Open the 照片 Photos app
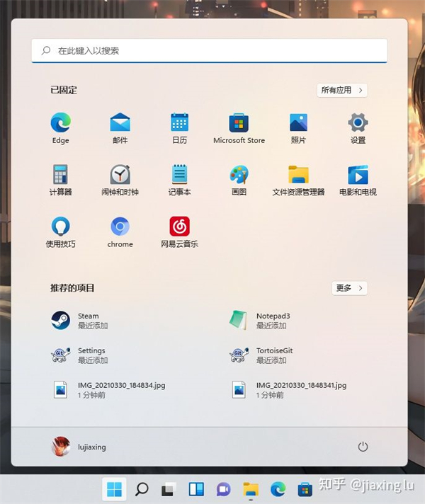425x504 pixels. pyautogui.click(x=298, y=128)
